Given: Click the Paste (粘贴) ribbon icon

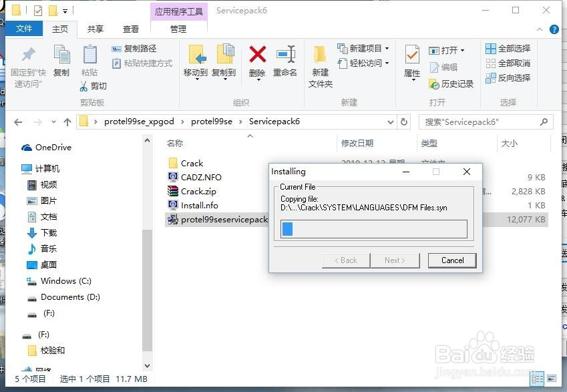Looking at the screenshot, I should click(89, 54).
